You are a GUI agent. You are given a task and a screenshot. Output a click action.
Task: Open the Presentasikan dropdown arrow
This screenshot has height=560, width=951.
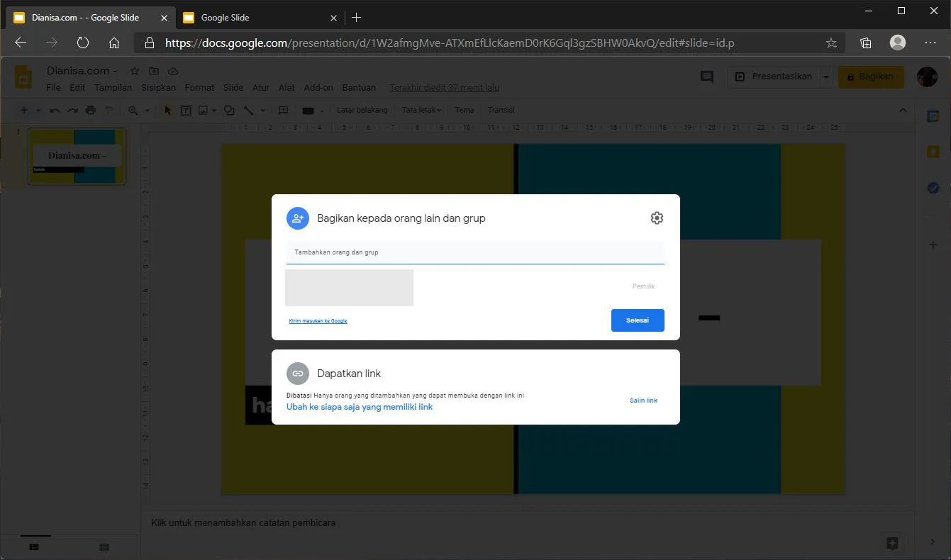click(x=825, y=77)
